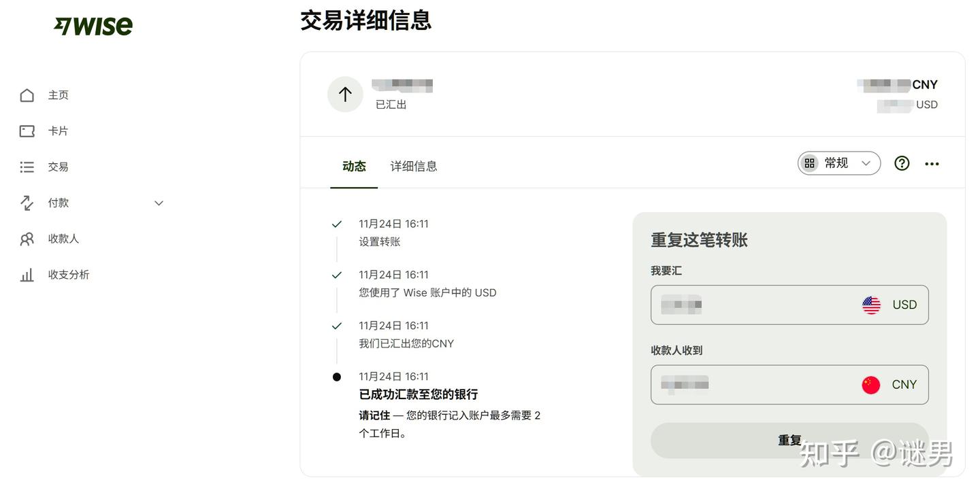
Task: Click the filled dot on 已成功汇款至您的银行 step
Action: (x=336, y=376)
